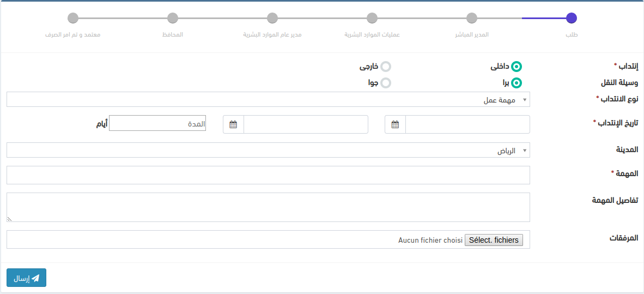Click the مدير عام الموارد البشرية step circle
The height and width of the screenshot is (294, 644).
(x=272, y=18)
